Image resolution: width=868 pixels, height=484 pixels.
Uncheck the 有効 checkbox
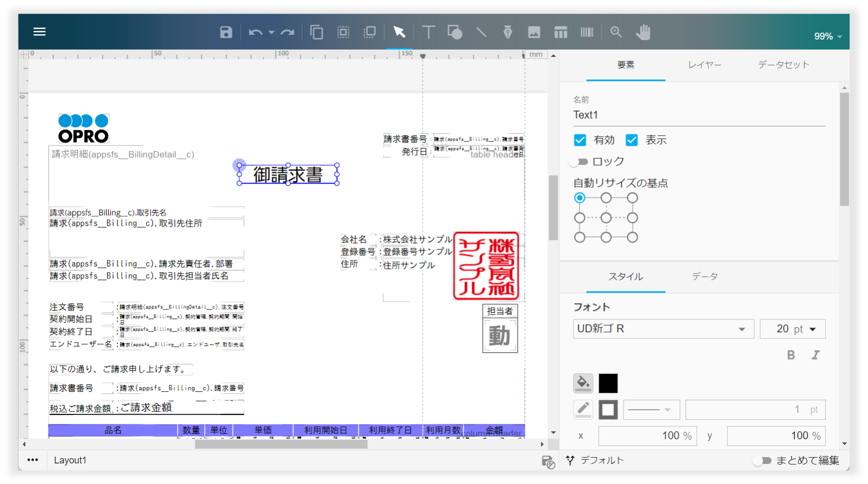click(580, 140)
